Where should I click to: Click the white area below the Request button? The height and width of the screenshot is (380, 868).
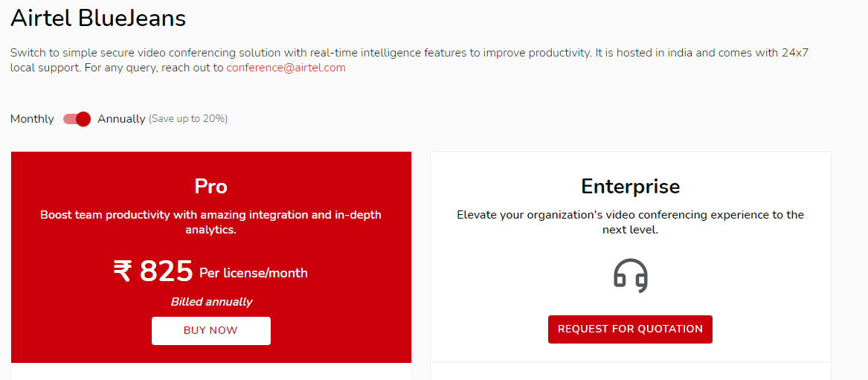(x=631, y=371)
